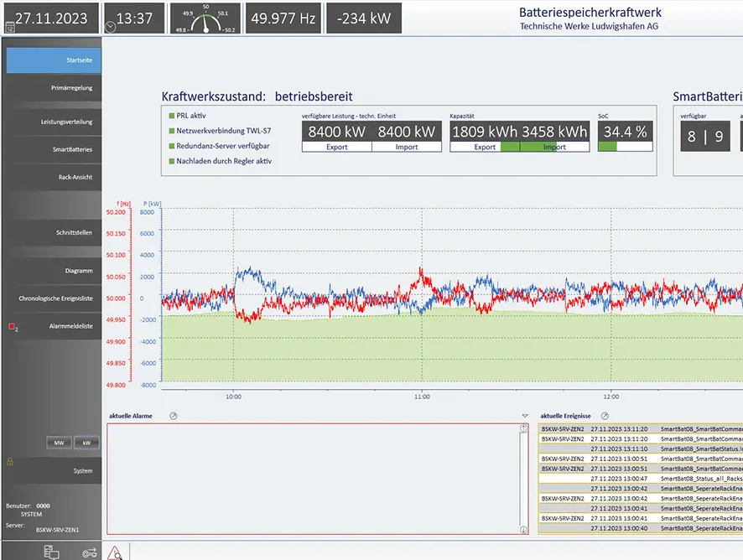This screenshot has height=560, width=743.
Task: Click the Netzwerkverbindung TWL-S7 green indicator
Action: point(172,131)
